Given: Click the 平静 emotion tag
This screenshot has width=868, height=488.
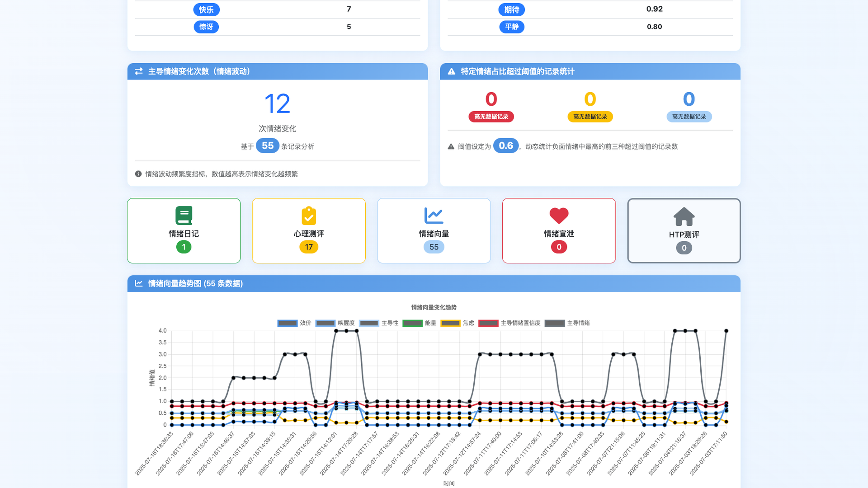Looking at the screenshot, I should (512, 27).
